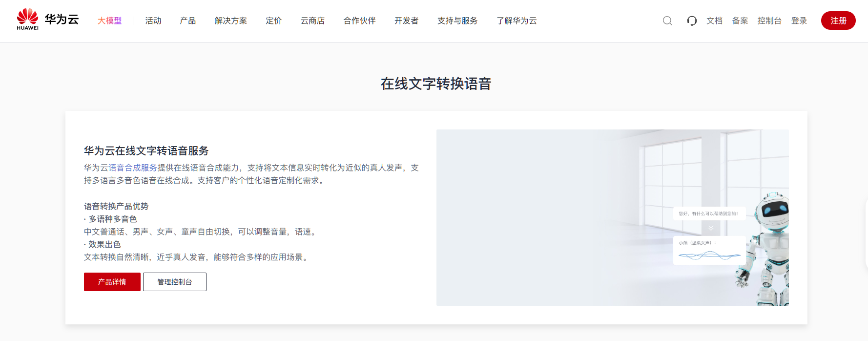Click the 管理控制台 button

coord(175,282)
